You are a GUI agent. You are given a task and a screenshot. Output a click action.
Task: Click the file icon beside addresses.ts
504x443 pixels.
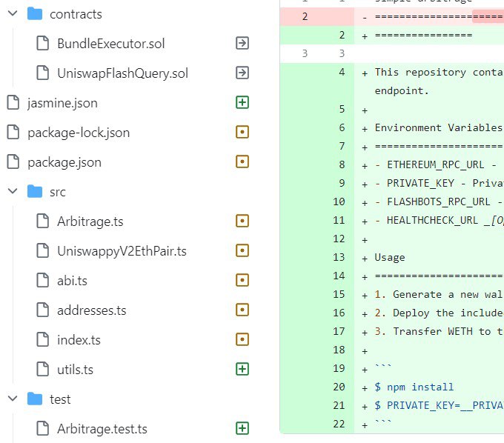click(x=43, y=310)
